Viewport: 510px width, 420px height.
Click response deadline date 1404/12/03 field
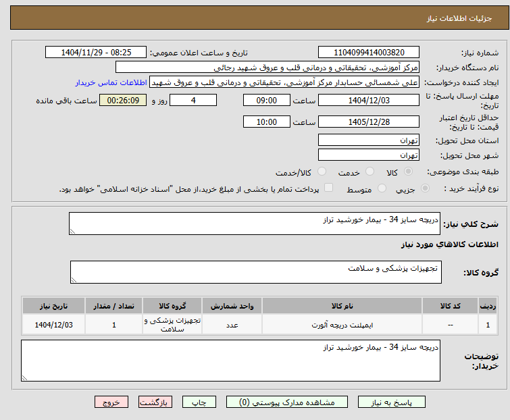(x=369, y=100)
